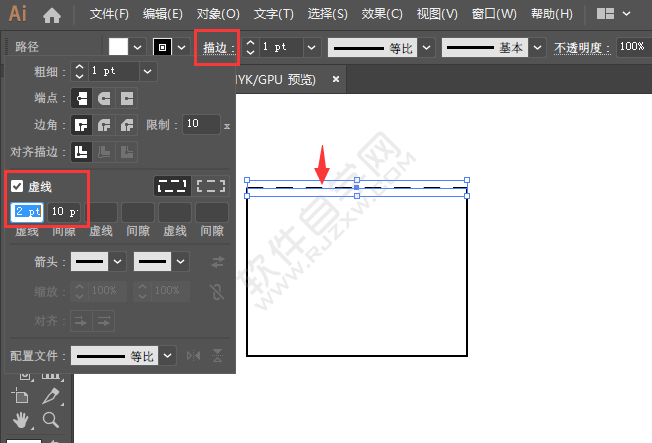Image resolution: width=652 pixels, height=443 pixels.
Task: Open the 等比 variable width profile dropdown in toolbar
Action: 426,47
